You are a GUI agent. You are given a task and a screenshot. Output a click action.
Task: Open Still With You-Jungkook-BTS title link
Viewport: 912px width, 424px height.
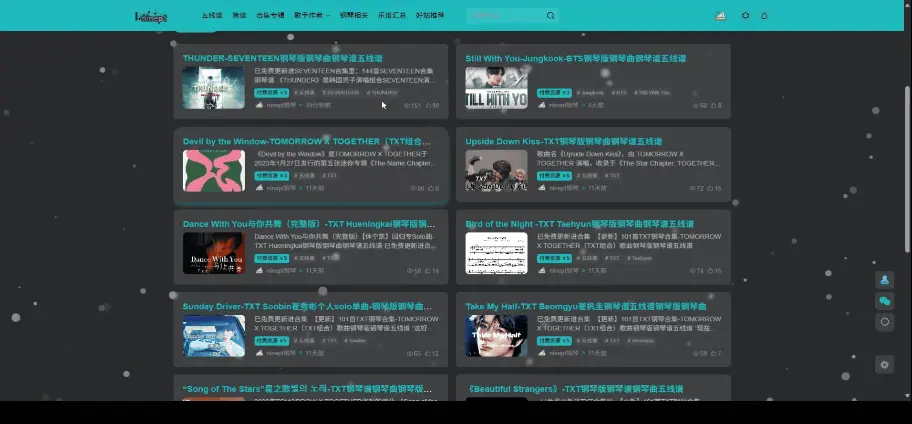click(x=576, y=59)
